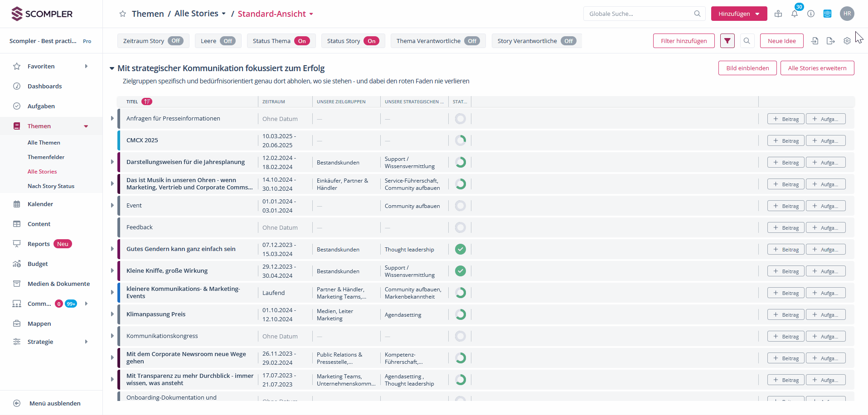Click the Neue Idee button
The image size is (868, 415).
click(x=781, y=41)
